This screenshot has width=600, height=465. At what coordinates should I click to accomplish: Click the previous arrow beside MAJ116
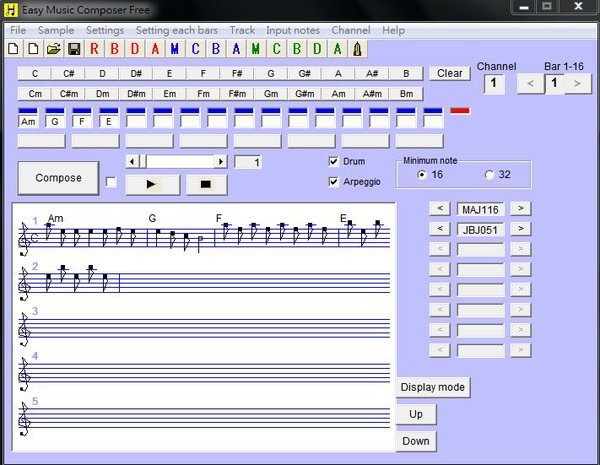[x=440, y=209]
